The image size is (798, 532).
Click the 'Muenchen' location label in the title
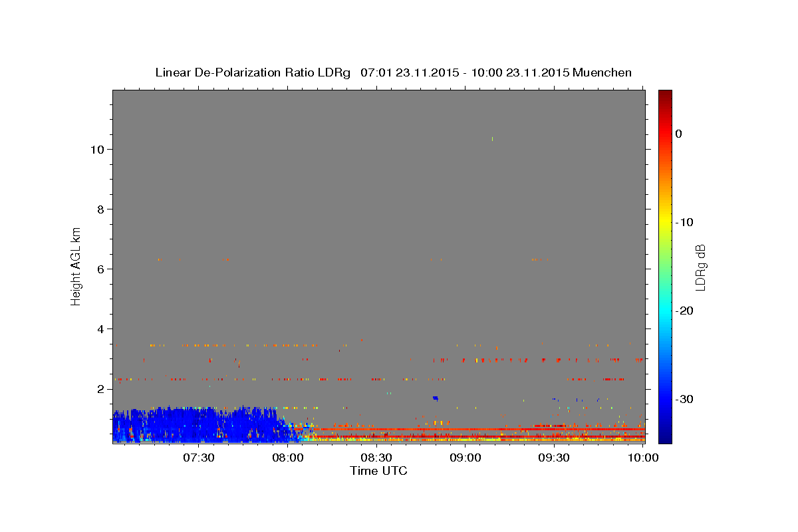click(602, 72)
